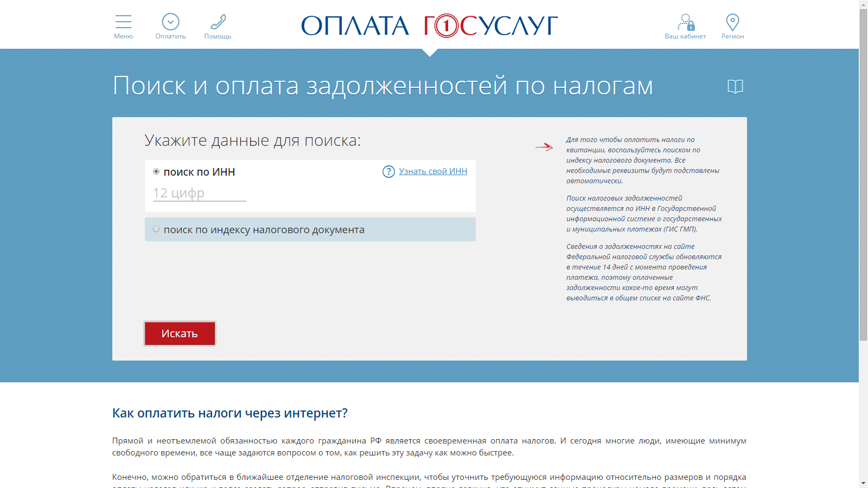The width and height of the screenshot is (868, 488).
Task: Choose Регион location pin icon
Action: point(732,22)
